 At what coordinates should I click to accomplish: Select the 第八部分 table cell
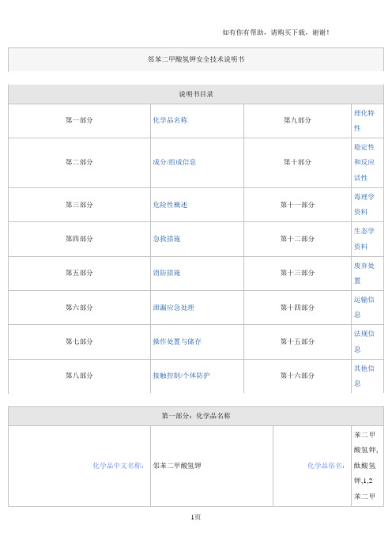(x=79, y=376)
